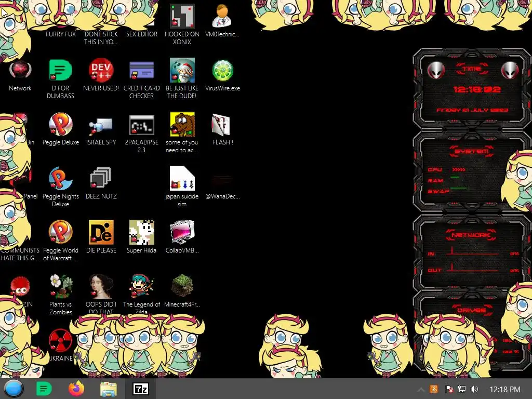
Task: Open File Explorer from the taskbar
Action: click(x=109, y=389)
